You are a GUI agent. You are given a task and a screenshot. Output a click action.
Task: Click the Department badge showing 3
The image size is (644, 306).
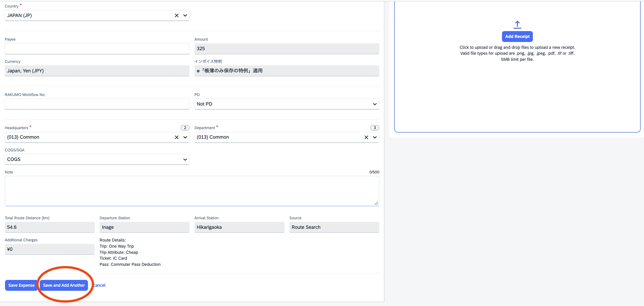click(374, 128)
